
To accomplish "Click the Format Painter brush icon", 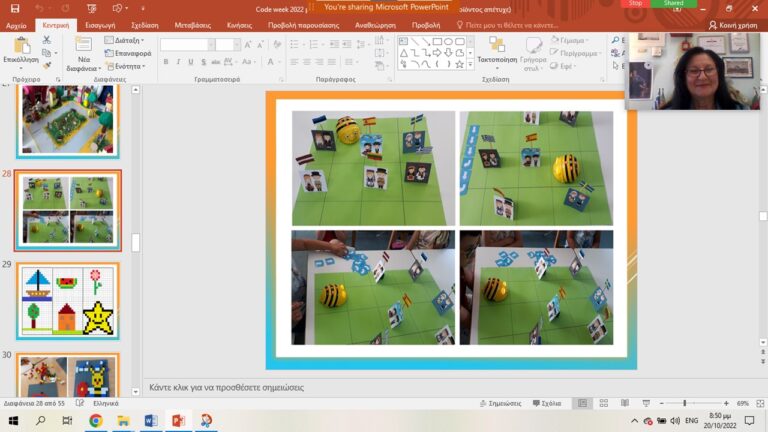I will (x=47, y=67).
